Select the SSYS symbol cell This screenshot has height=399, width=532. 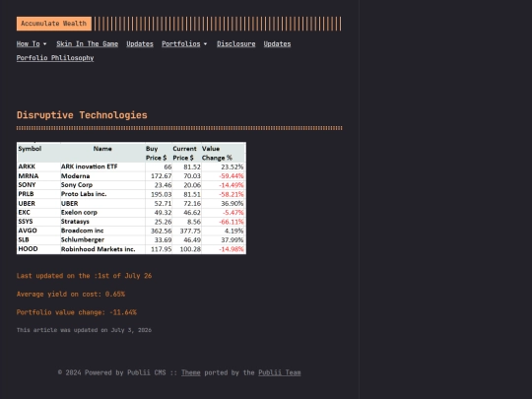click(26, 222)
